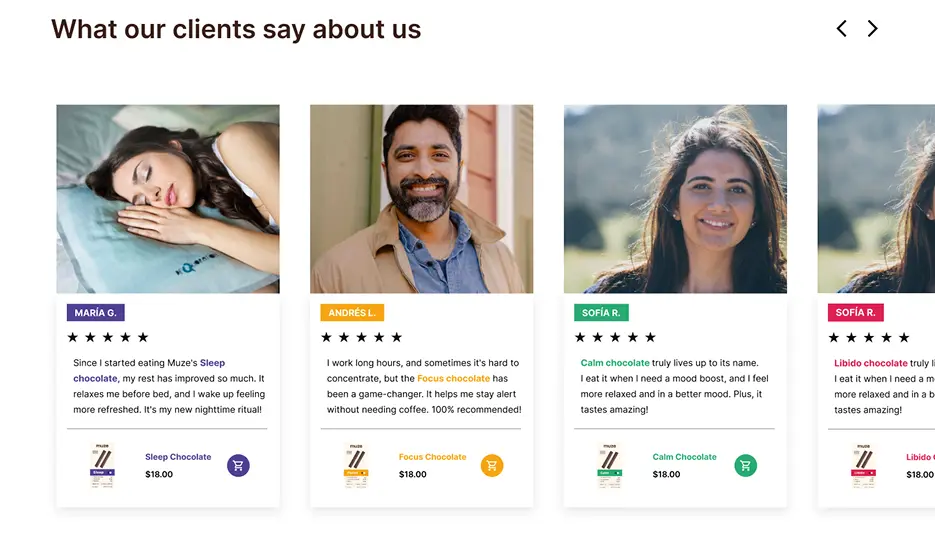Click the sleeping woman testimonial photo
Viewport: 935px width, 550px height.
[168, 199]
